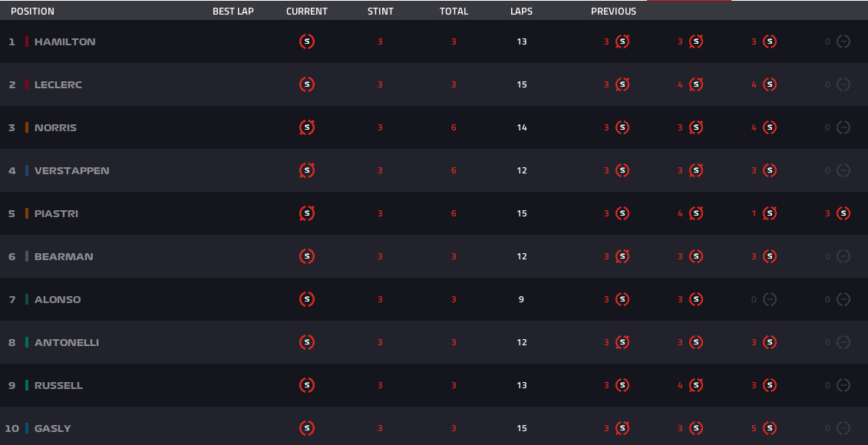Screen dimensions: 868x445
Task: Click Gasly's laps value 15
Action: [x=521, y=428]
